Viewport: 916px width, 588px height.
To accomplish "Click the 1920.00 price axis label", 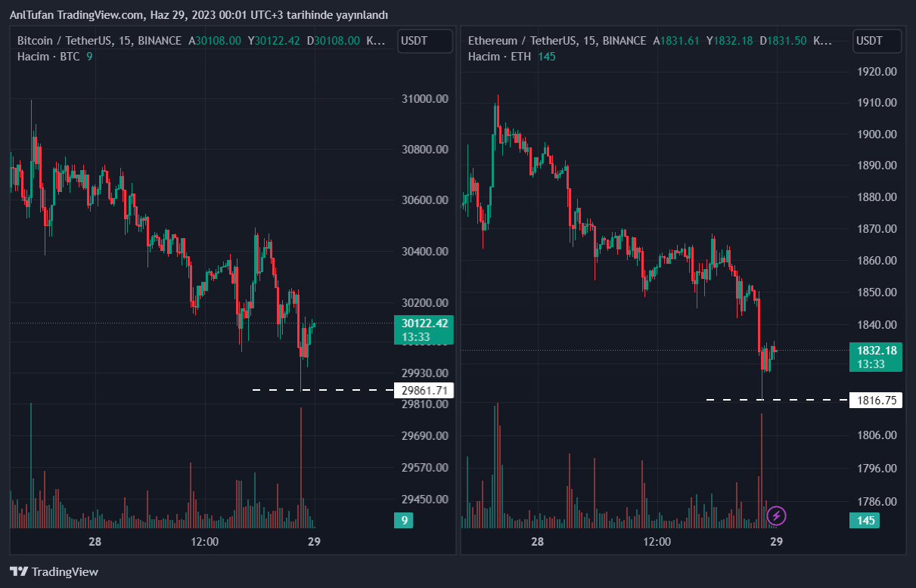I will pos(877,72).
